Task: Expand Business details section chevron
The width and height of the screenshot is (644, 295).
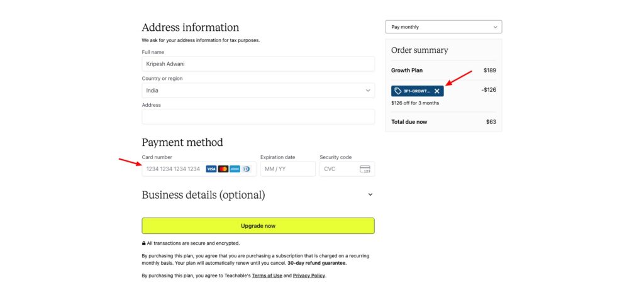Action: pyautogui.click(x=370, y=195)
